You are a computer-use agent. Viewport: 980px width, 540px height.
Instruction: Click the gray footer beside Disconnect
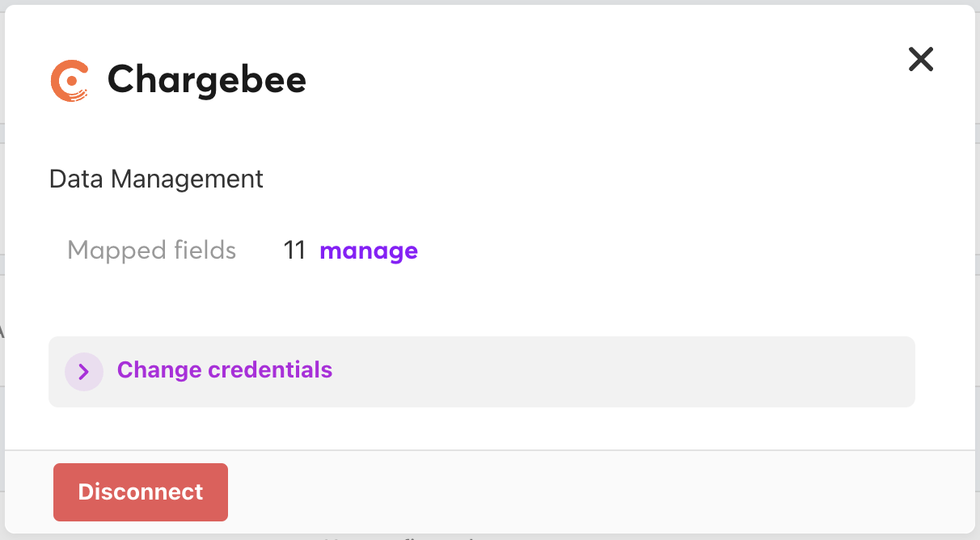coord(566,491)
